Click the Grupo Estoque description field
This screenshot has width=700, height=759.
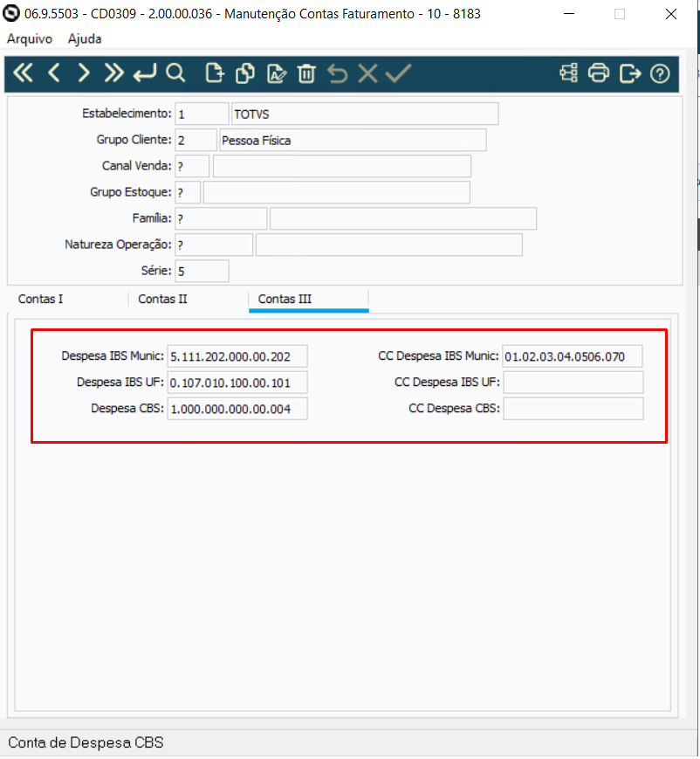tap(337, 192)
